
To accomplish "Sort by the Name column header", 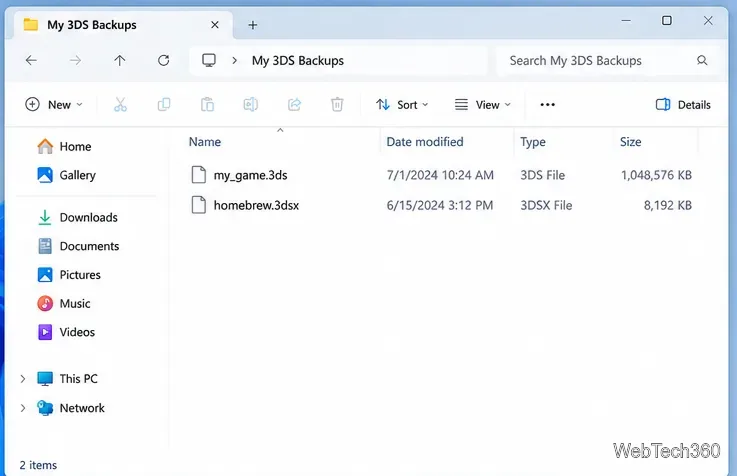I will [204, 142].
